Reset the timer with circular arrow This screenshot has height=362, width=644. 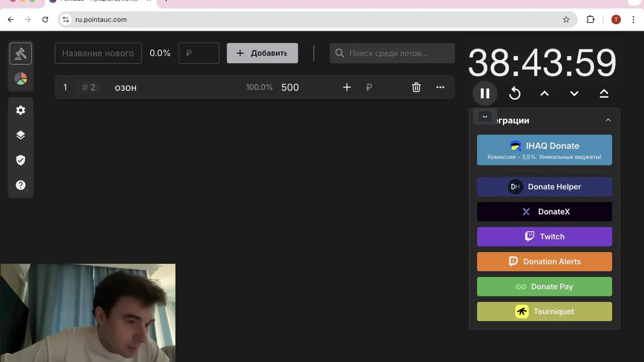[515, 94]
